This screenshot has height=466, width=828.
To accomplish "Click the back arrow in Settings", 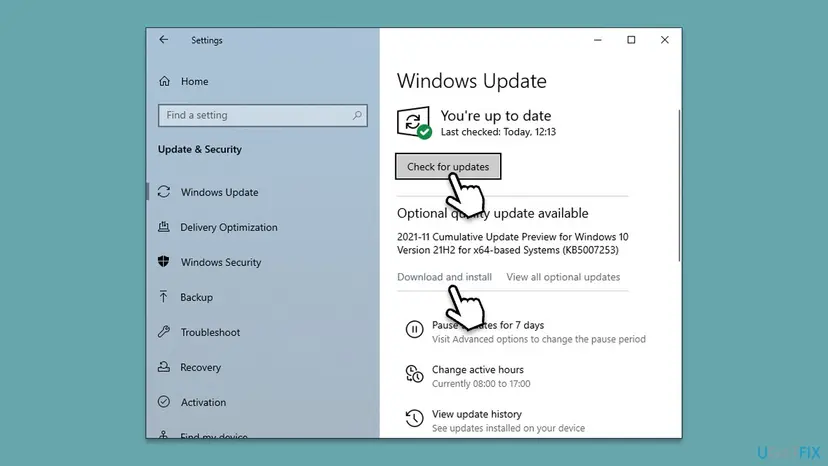I will [x=164, y=40].
